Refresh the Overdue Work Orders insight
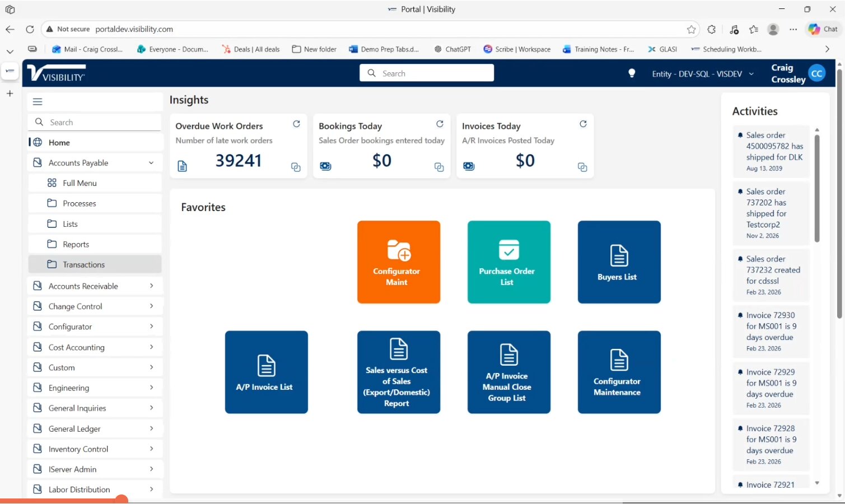This screenshot has height=504, width=845. (296, 124)
